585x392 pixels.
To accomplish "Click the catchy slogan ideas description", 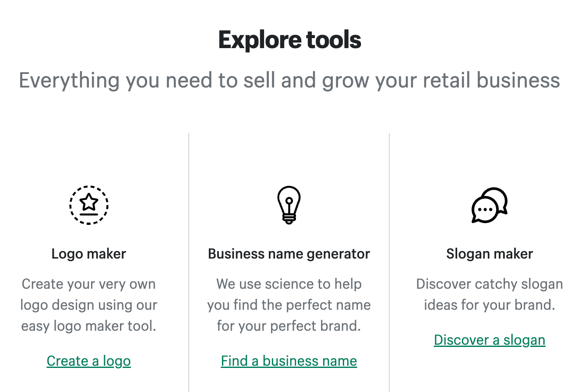I will pos(489,294).
